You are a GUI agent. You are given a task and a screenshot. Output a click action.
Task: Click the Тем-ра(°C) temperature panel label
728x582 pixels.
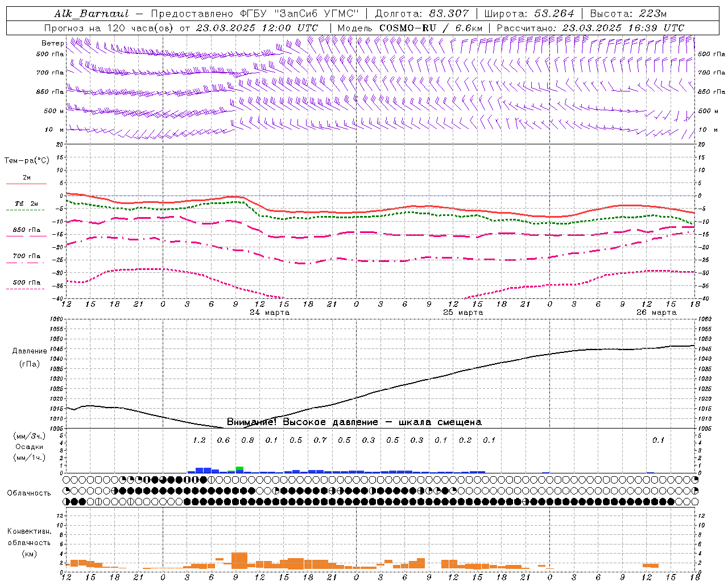point(27,161)
